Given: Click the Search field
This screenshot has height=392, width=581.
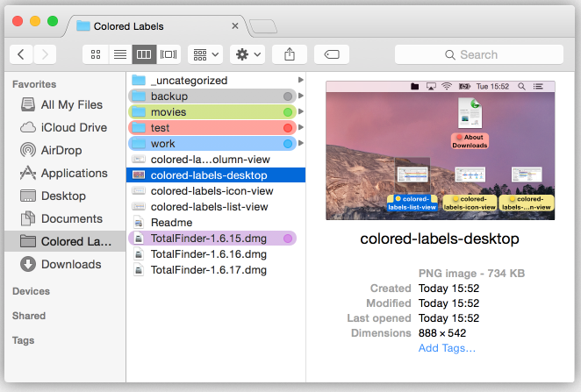Looking at the screenshot, I should [x=479, y=54].
